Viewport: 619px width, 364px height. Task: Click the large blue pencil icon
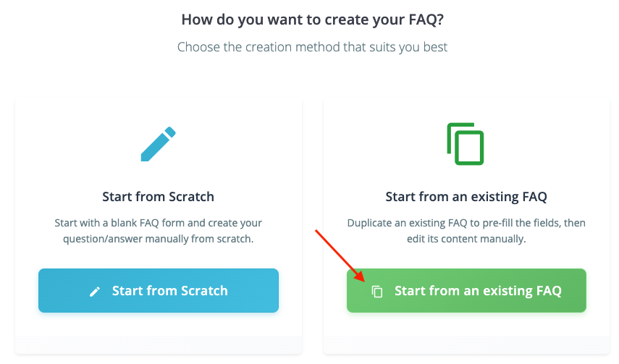click(x=158, y=144)
